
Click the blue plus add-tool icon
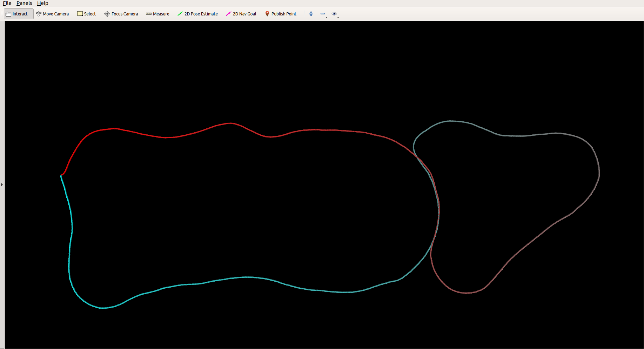click(x=311, y=14)
